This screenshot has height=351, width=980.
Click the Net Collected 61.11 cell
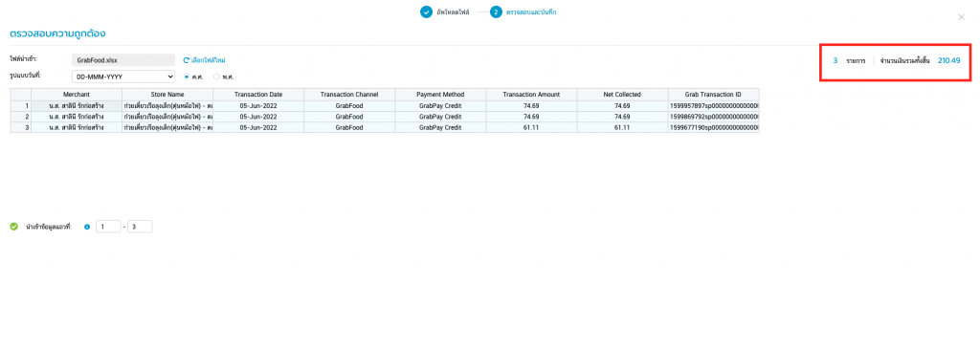622,127
